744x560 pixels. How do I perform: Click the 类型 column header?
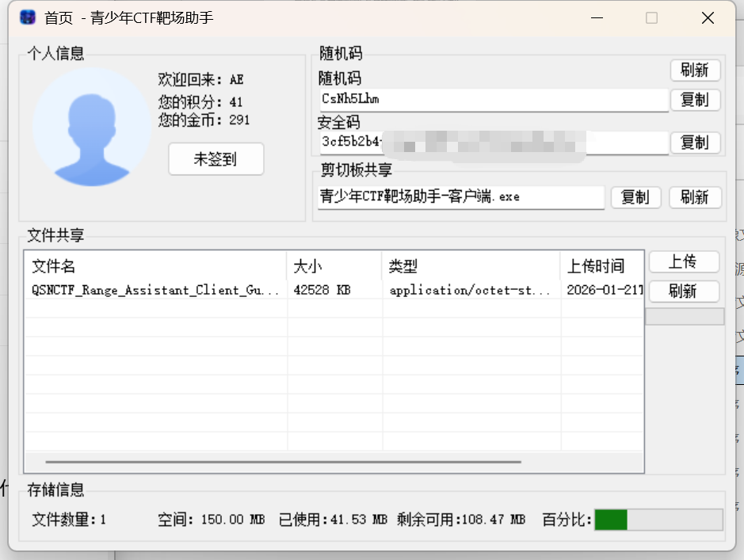tap(471, 266)
